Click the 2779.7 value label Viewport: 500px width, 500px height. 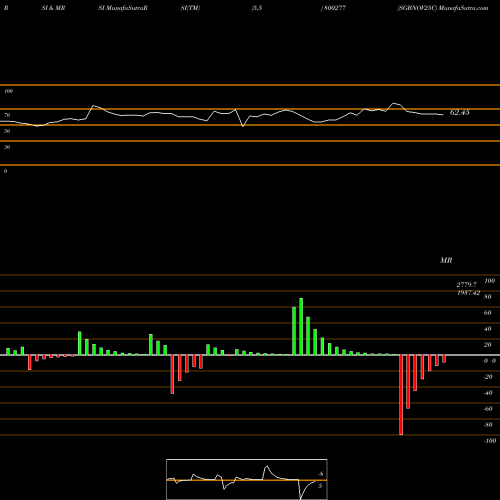(x=467, y=285)
